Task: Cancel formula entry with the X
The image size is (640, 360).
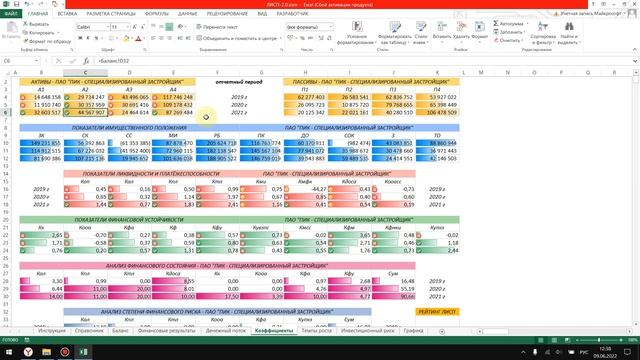Action: pyautogui.click(x=58, y=61)
